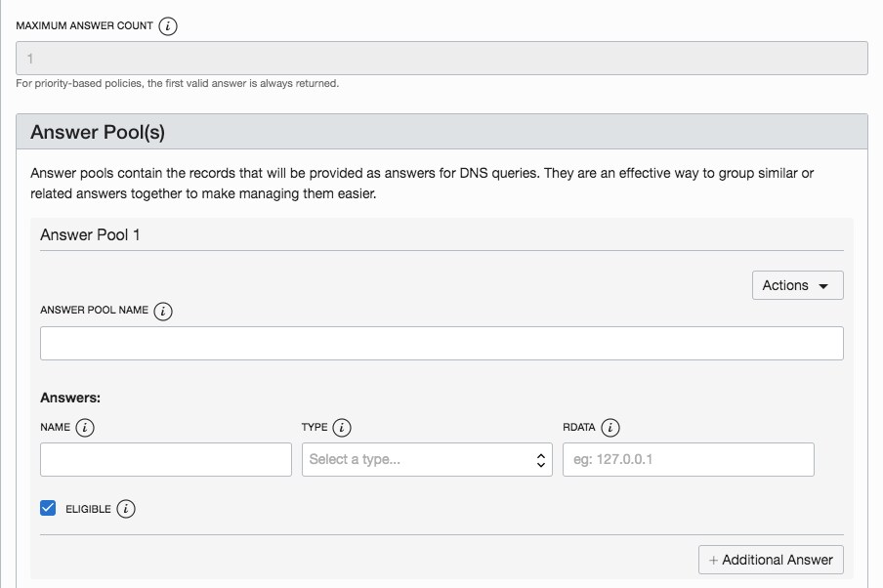Click the ELIGIBLE label text
Viewport: 883px width, 588px height.
coord(88,509)
